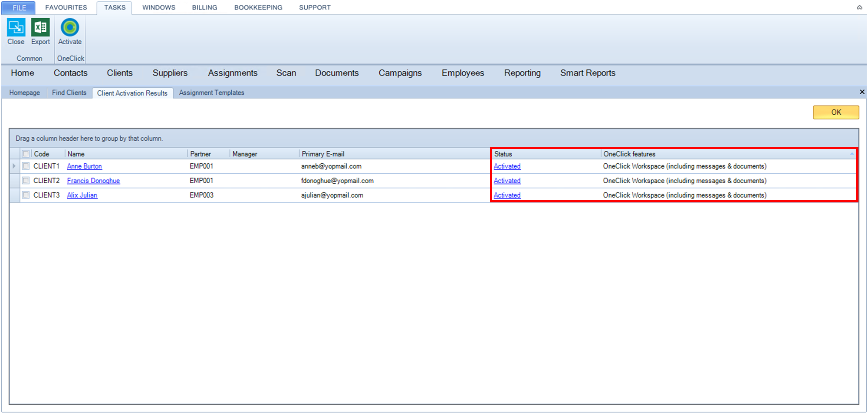Close the open tab with the X button

pyautogui.click(x=862, y=92)
